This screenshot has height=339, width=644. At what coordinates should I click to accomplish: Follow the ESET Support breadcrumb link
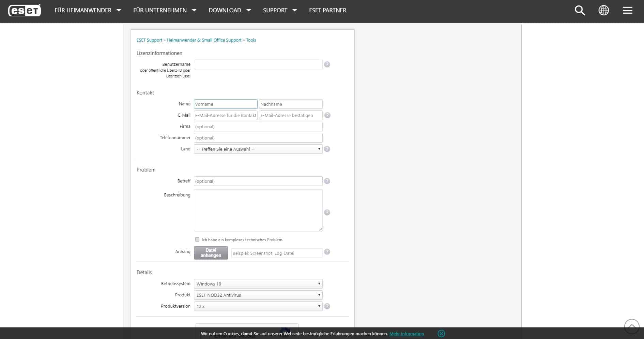click(149, 40)
